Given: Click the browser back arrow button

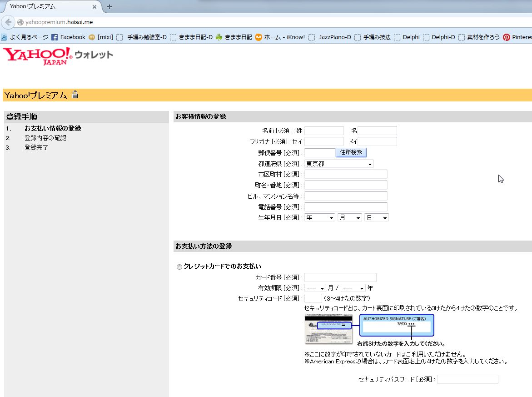Looking at the screenshot, I should tap(8, 22).
